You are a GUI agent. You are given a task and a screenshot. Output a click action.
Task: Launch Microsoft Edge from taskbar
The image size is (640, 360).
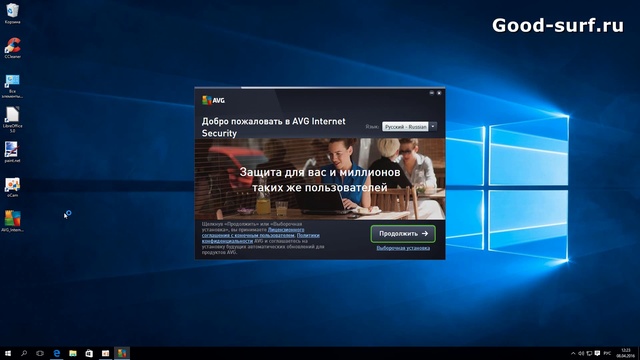pyautogui.click(x=57, y=353)
